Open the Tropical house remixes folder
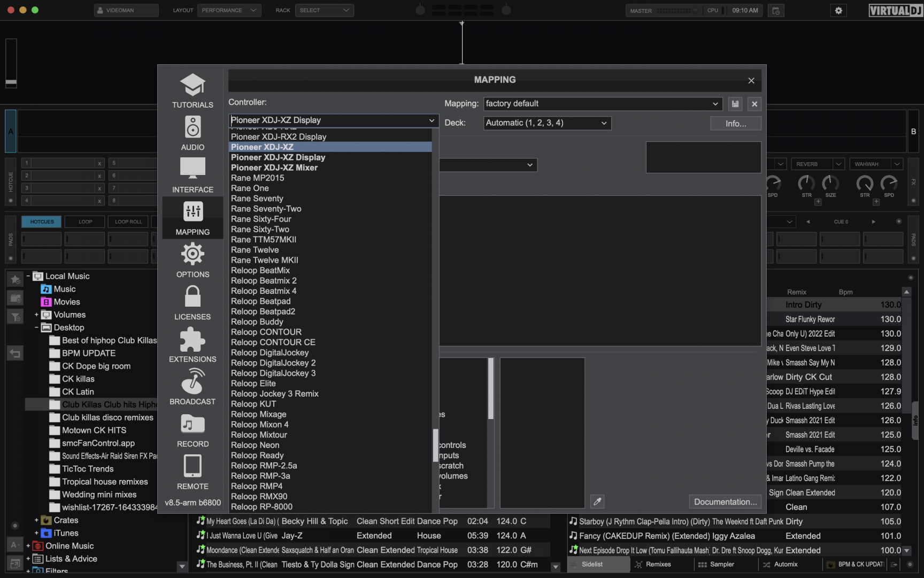Viewport: 924px width, 578px height. coord(105,482)
